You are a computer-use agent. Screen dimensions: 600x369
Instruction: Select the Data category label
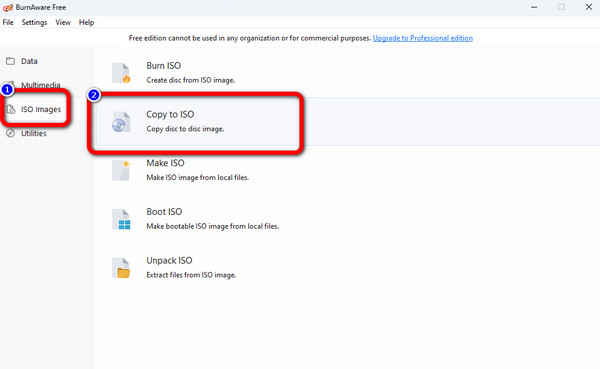[29, 61]
